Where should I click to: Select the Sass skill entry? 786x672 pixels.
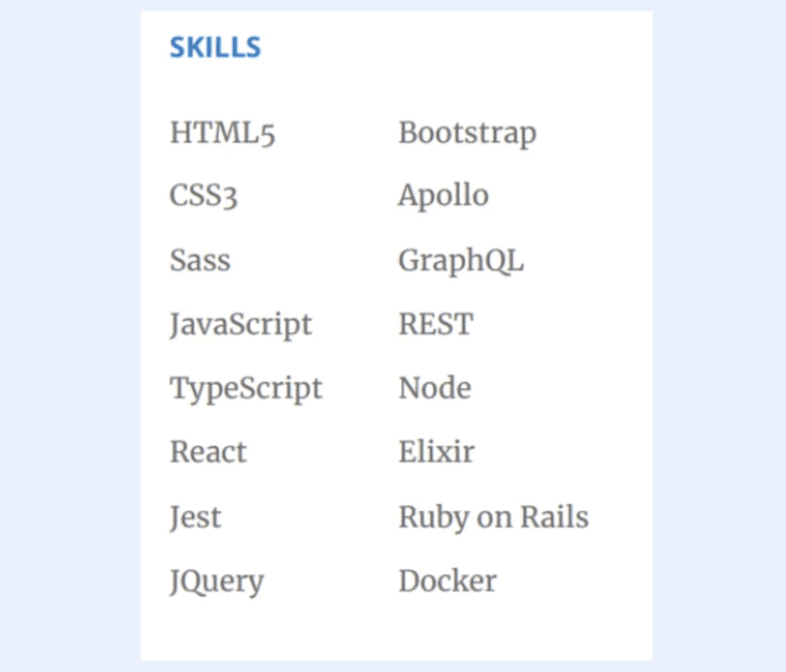[200, 260]
